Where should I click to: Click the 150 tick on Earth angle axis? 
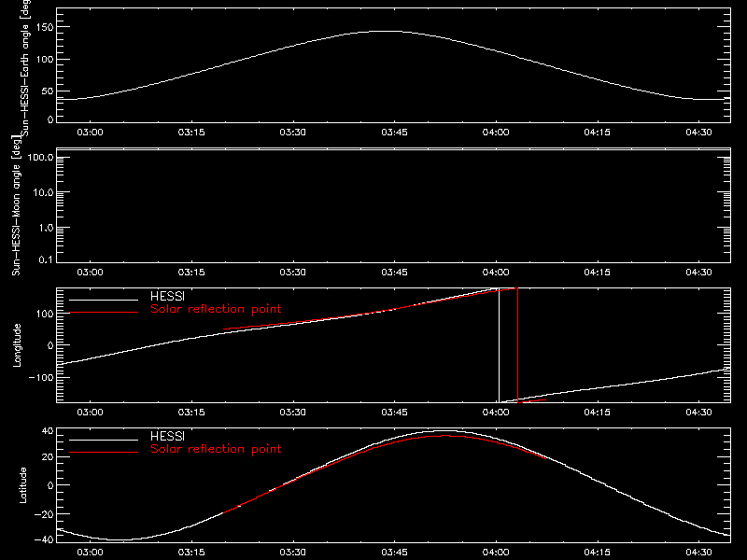pyautogui.click(x=44, y=27)
